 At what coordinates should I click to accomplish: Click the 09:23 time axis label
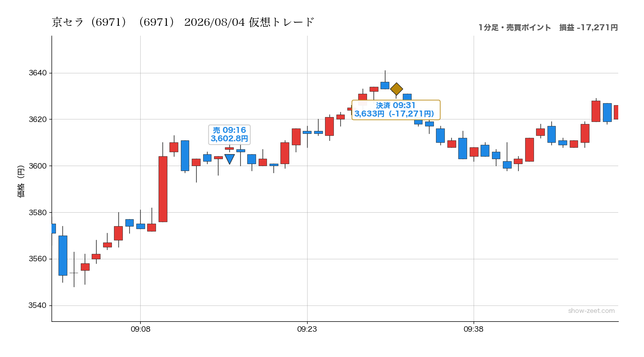pyautogui.click(x=307, y=329)
